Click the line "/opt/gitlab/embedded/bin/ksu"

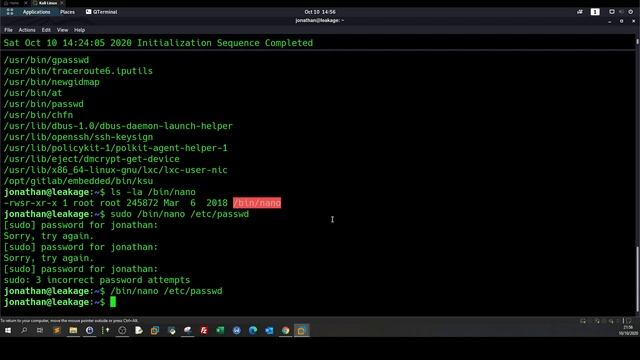[78, 181]
